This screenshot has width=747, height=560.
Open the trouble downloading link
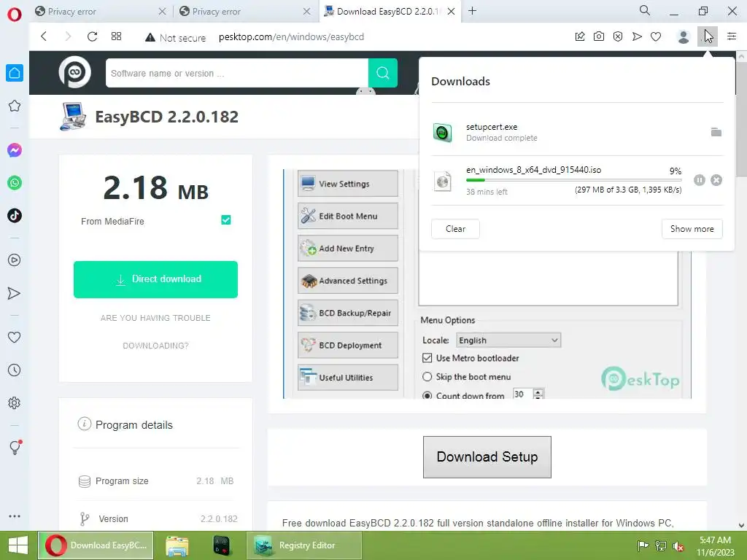pos(156,332)
